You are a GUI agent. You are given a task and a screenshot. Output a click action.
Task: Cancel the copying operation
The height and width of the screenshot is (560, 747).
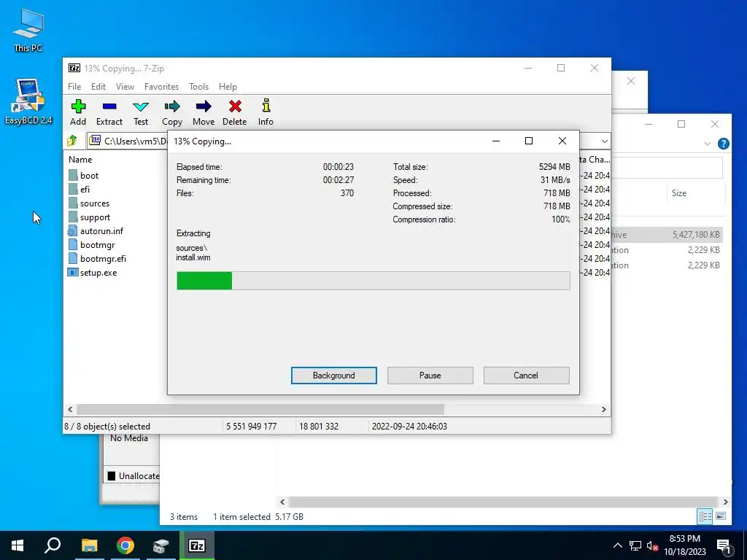click(x=526, y=376)
